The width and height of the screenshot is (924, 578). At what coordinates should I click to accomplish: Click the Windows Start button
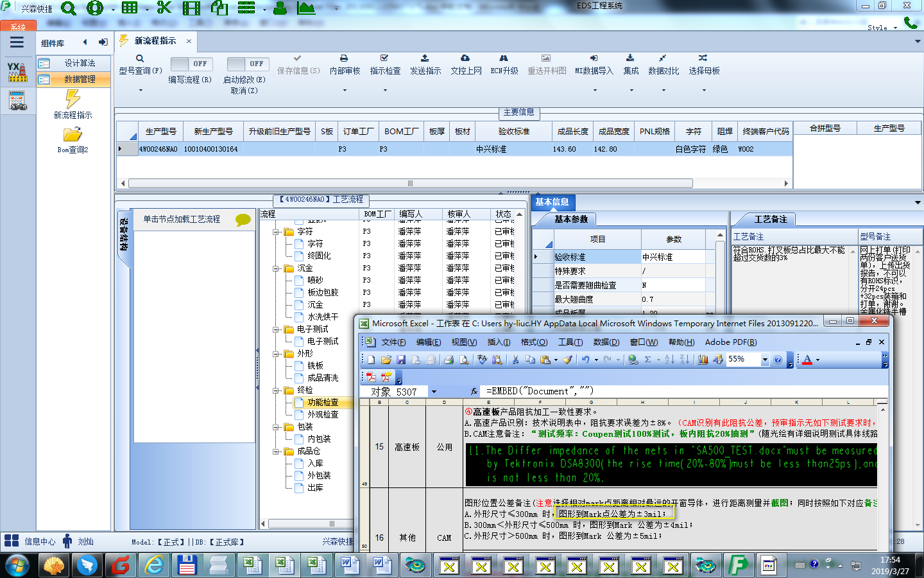point(17,565)
